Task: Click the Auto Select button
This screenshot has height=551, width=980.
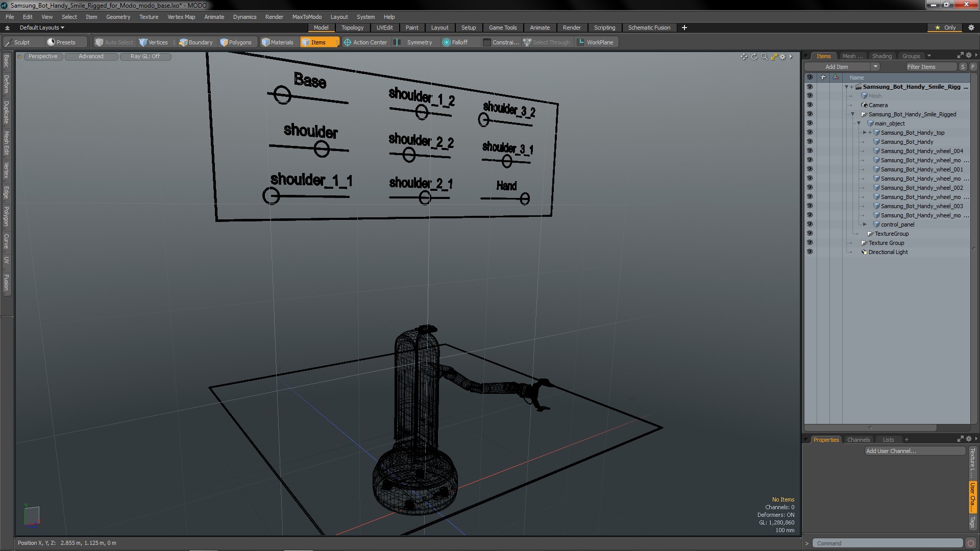Action: tap(114, 42)
